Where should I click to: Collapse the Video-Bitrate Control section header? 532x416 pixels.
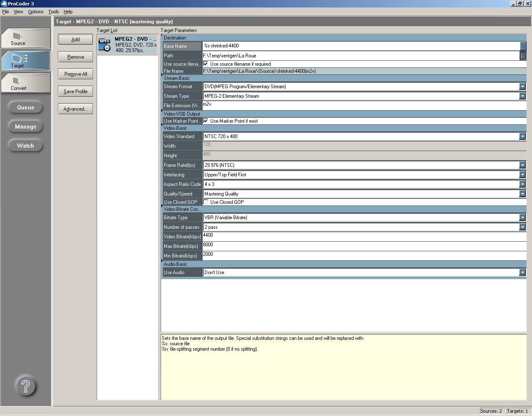(344, 209)
